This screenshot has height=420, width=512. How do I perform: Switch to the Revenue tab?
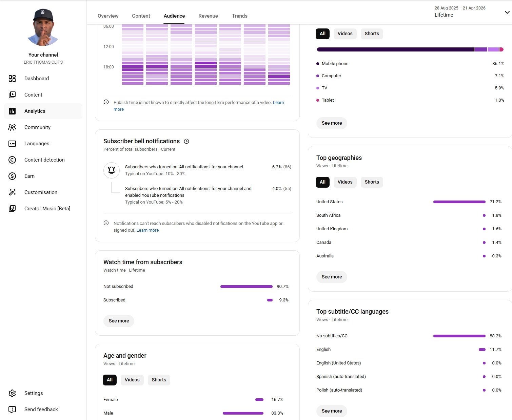point(208,16)
